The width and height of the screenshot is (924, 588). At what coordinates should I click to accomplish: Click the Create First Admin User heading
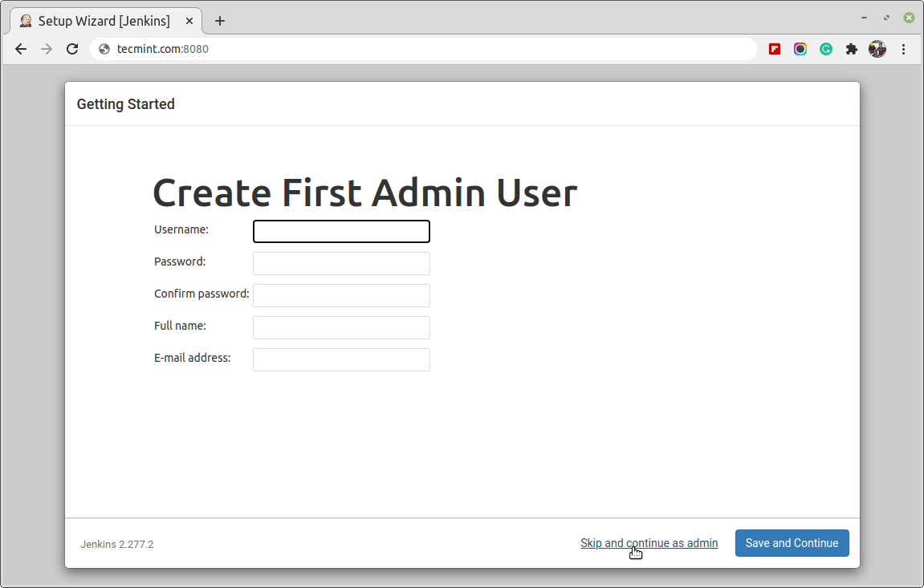(x=364, y=193)
